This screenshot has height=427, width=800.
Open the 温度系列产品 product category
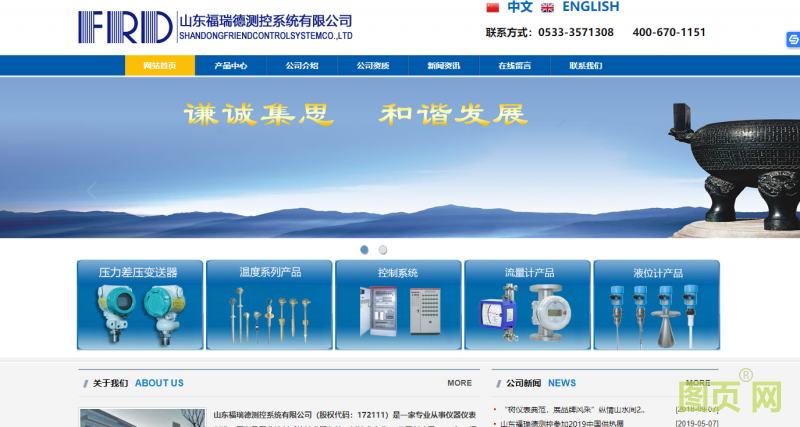(269, 305)
